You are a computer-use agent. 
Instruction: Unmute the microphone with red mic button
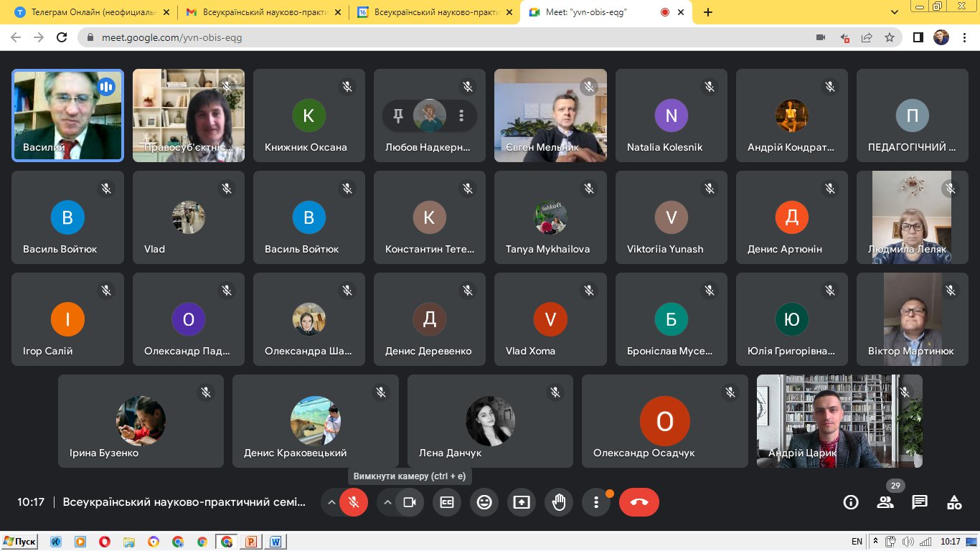pos(353,502)
